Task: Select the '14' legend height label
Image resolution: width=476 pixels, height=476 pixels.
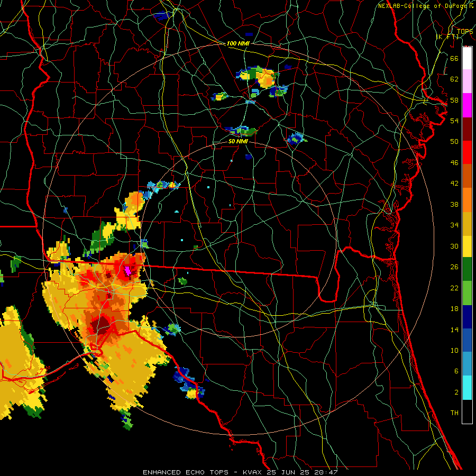Action: (454, 329)
